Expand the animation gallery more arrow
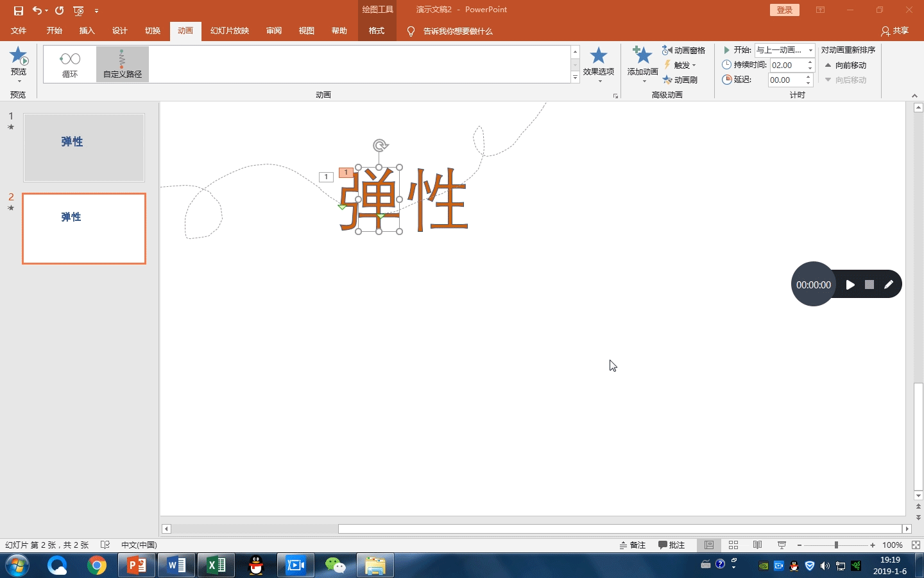Screen dimensions: 924x578 pyautogui.click(x=575, y=78)
